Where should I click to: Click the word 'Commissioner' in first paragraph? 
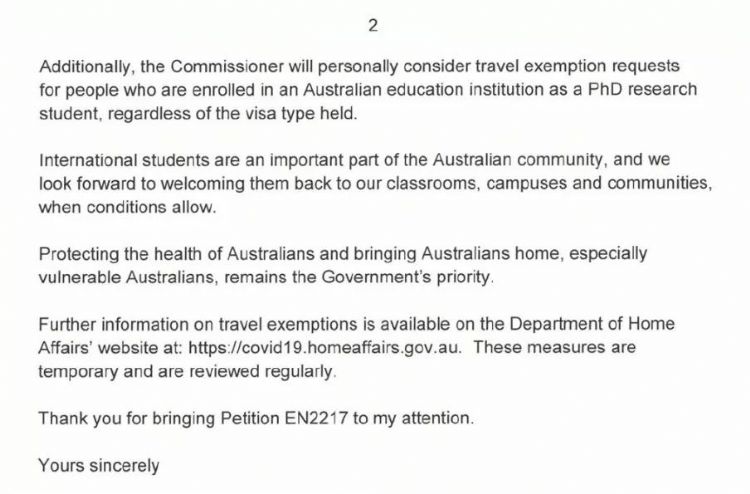click(x=227, y=66)
